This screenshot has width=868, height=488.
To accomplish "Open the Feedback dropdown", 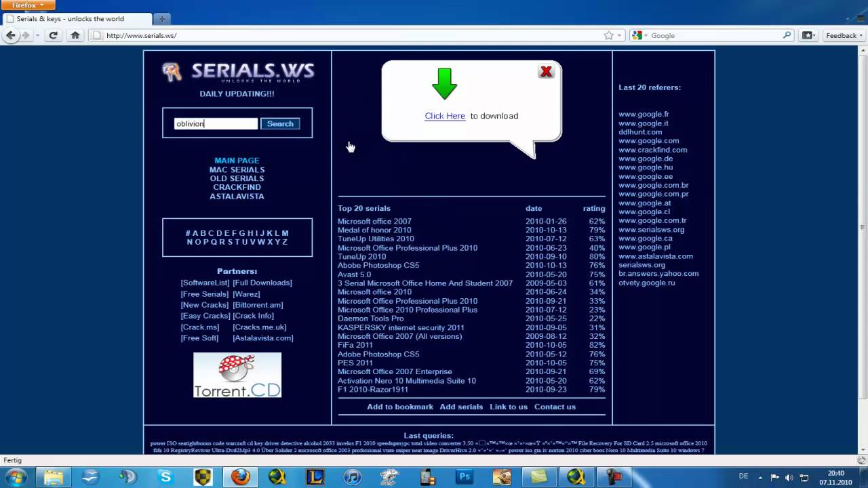I will coord(844,35).
